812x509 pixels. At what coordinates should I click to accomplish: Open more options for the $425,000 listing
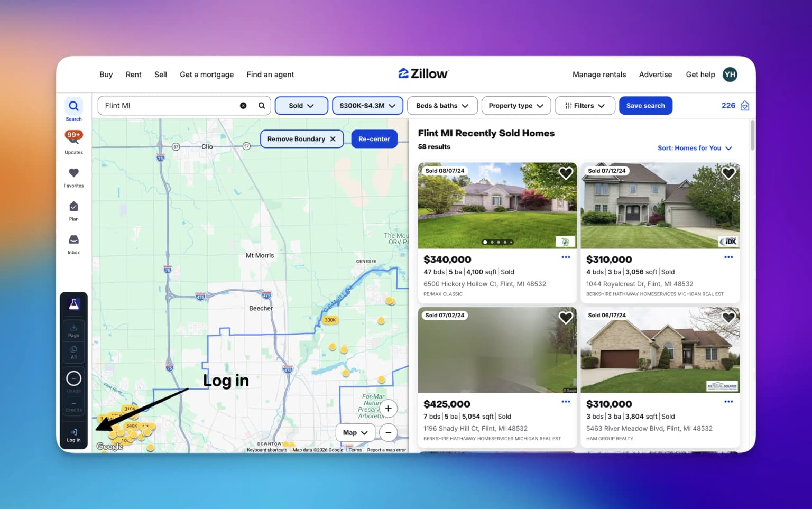pos(566,402)
